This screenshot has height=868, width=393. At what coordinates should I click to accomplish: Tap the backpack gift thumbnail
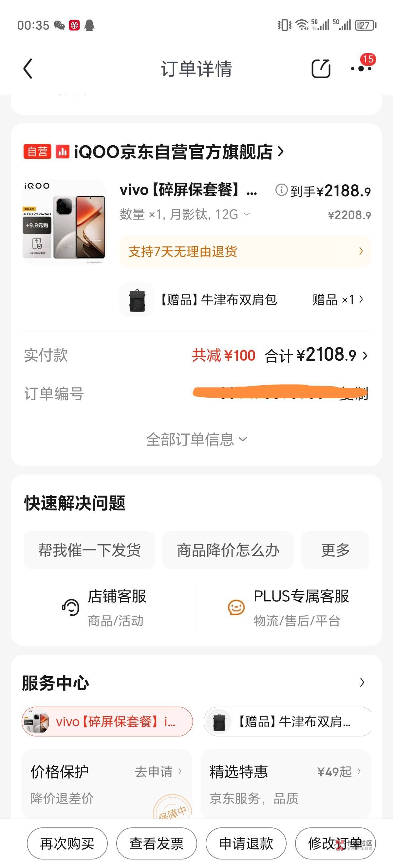137,299
